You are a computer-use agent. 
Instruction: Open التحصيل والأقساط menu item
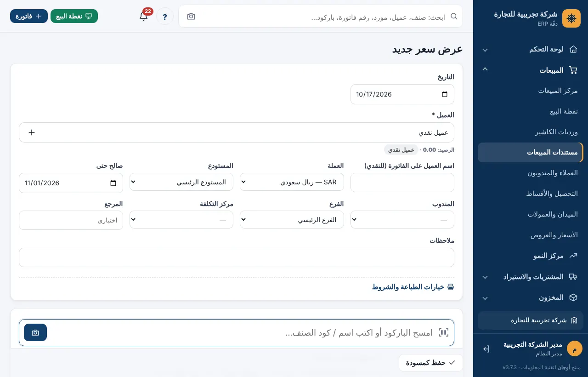[531, 194]
